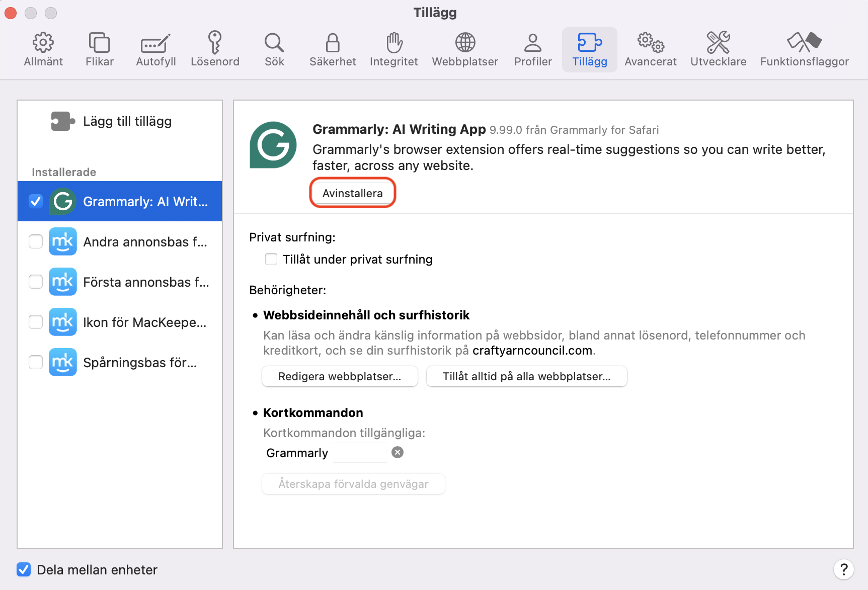Click Tillåt alltid på alla webbplatser
Screen dimensions: 868x590
click(526, 376)
